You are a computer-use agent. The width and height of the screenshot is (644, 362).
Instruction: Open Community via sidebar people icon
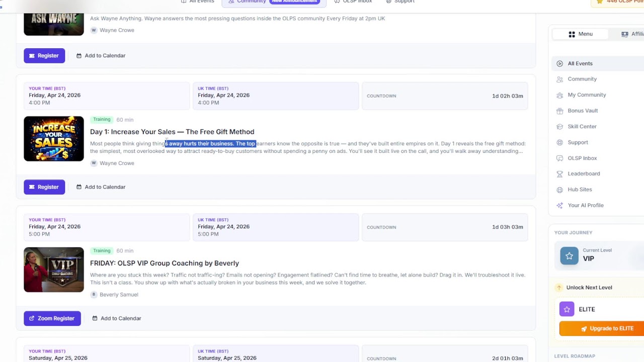(559, 79)
